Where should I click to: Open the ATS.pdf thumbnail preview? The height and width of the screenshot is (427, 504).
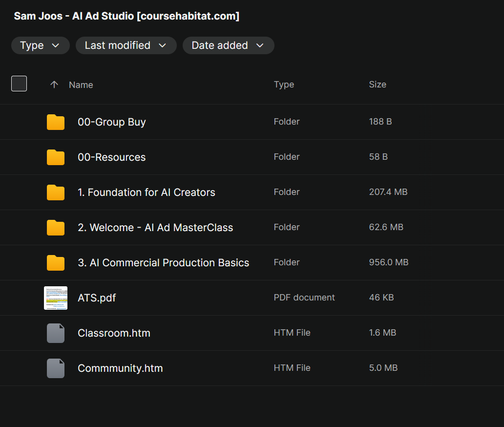(x=56, y=298)
